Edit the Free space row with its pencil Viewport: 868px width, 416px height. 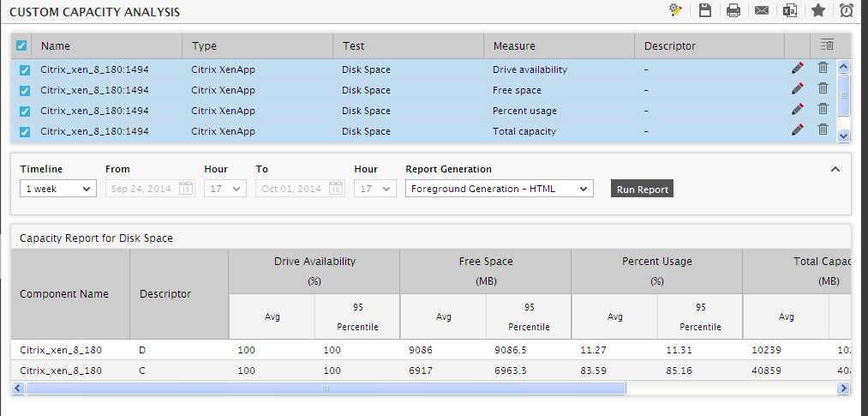[x=797, y=88]
